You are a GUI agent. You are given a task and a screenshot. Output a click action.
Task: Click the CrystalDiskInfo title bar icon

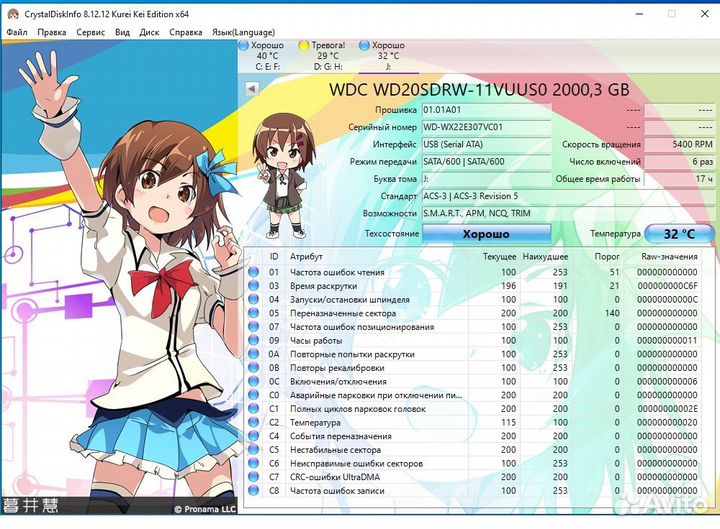click(13, 14)
